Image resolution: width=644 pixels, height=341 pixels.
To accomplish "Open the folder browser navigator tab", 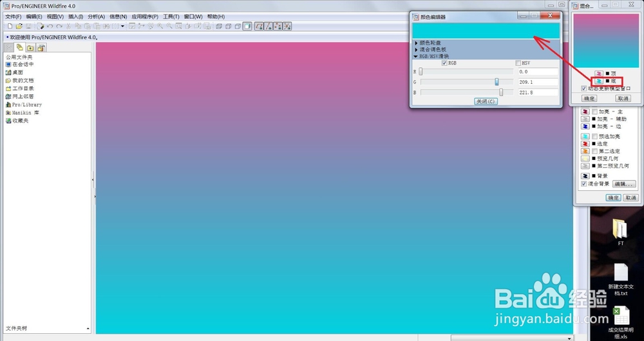I will [x=19, y=47].
